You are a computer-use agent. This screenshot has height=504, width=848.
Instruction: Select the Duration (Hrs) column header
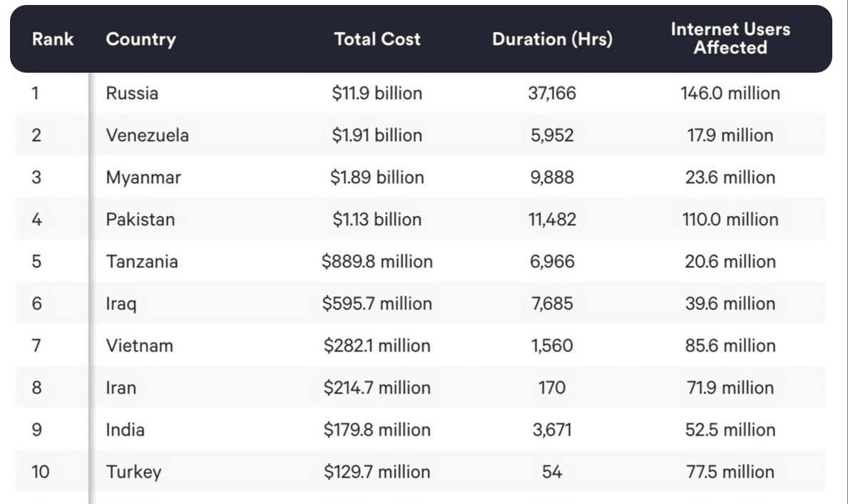point(552,39)
